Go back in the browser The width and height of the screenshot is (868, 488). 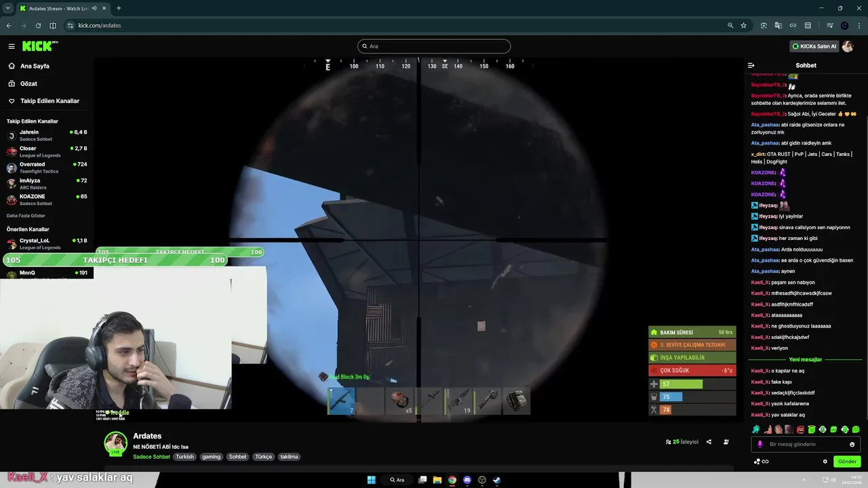pyautogui.click(x=9, y=26)
